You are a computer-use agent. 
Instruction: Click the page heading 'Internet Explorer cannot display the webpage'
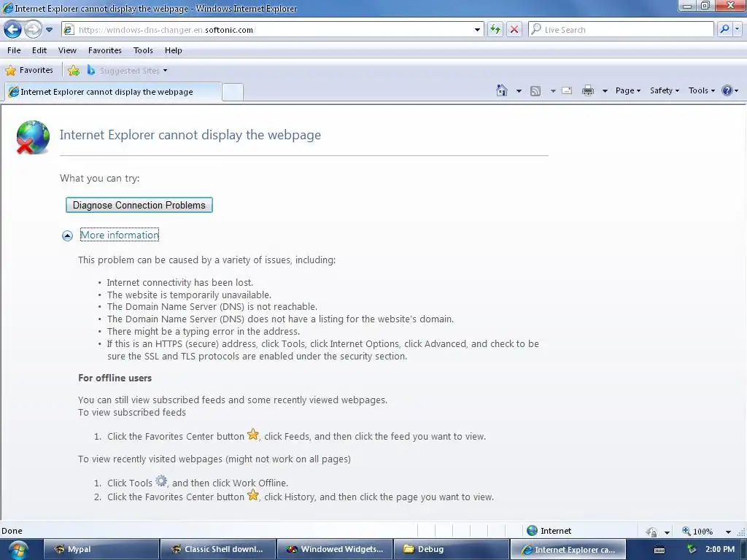190,135
